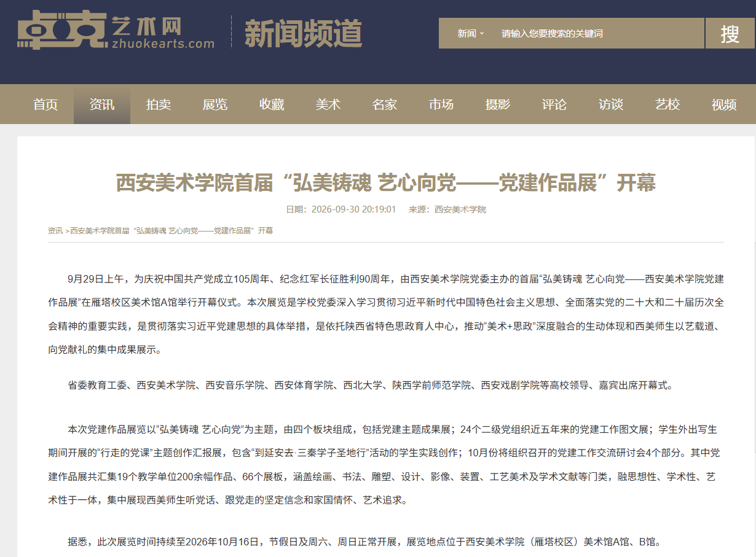
Task: Click the paragraph starting with 9月29日上午
Action: [386, 314]
